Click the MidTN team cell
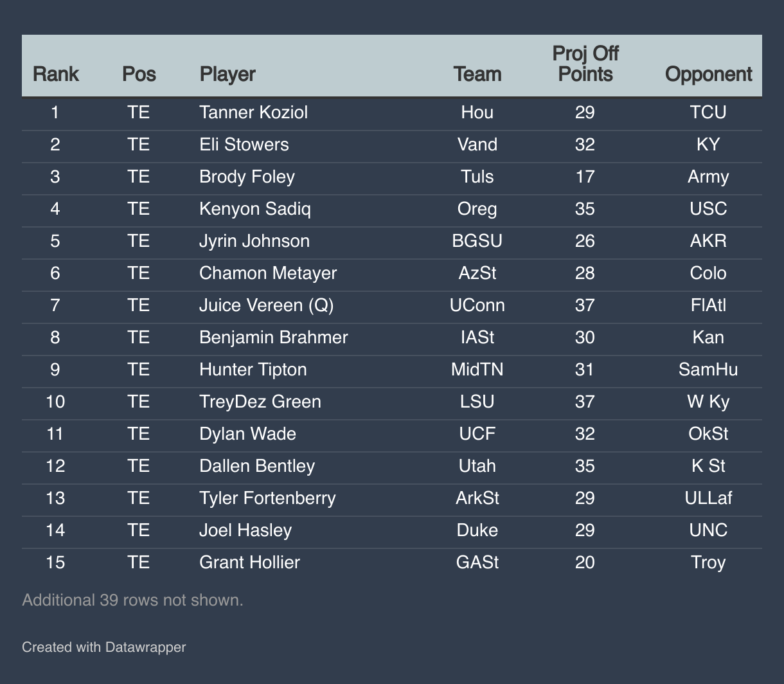The height and width of the screenshot is (684, 784). point(477,370)
